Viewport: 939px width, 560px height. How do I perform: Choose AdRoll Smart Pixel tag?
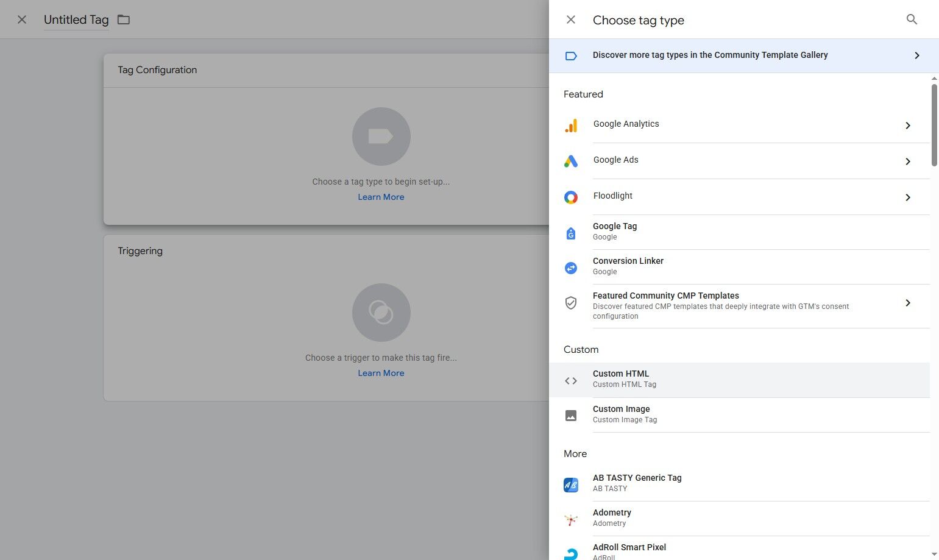click(739, 548)
